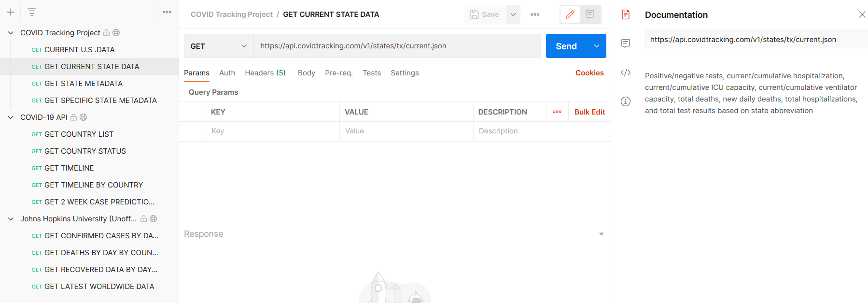Click lock icon next to COVID Tracking Project
The width and height of the screenshot is (868, 303).
coord(107,33)
